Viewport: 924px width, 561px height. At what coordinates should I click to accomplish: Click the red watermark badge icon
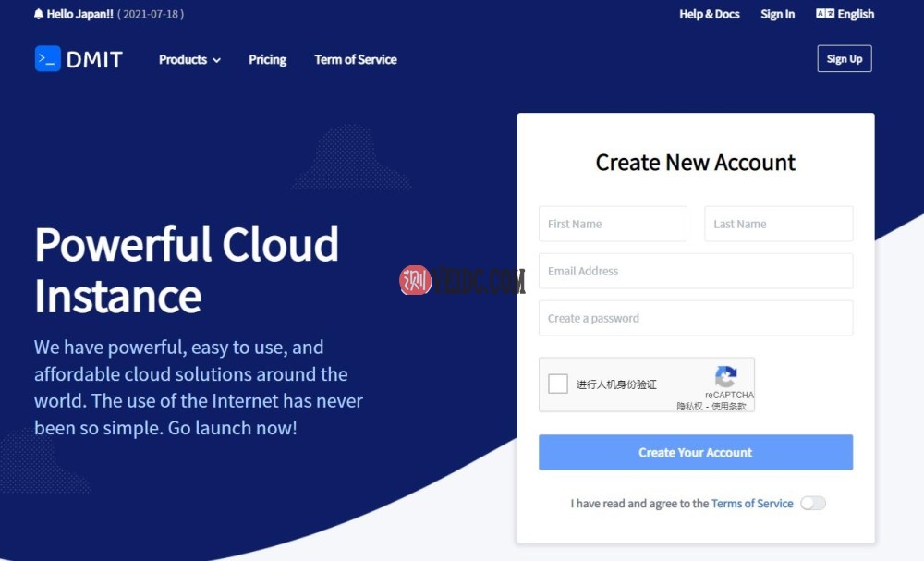[x=415, y=280]
